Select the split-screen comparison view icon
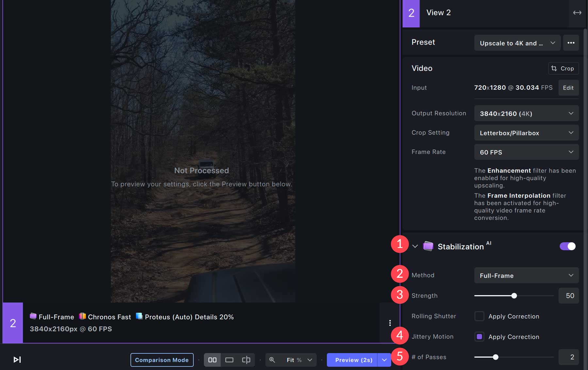588x370 pixels. pos(246,360)
